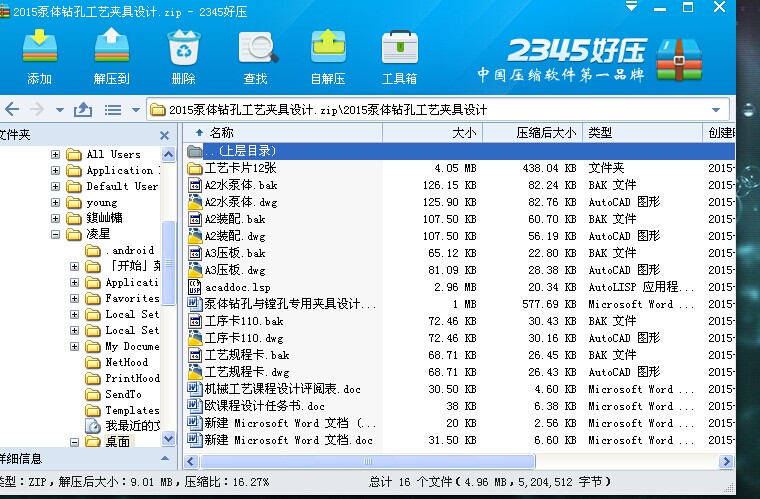
Task: Open the 工具箱 (Toolbox) icon
Action: [400, 47]
